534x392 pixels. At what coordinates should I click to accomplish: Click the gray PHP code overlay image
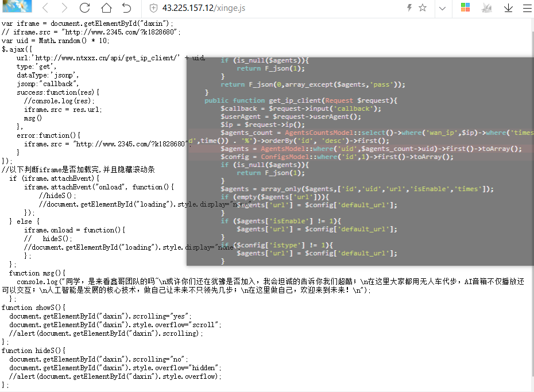[x=360, y=161]
